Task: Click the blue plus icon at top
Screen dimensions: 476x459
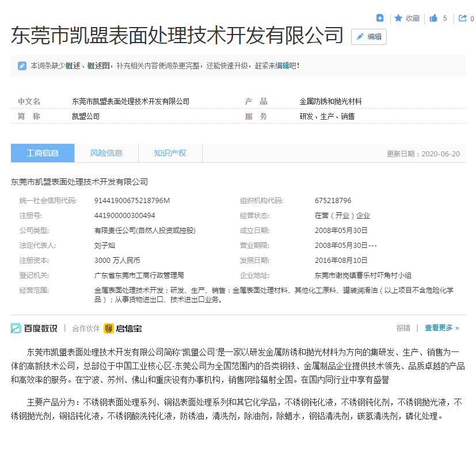Action: point(380,18)
